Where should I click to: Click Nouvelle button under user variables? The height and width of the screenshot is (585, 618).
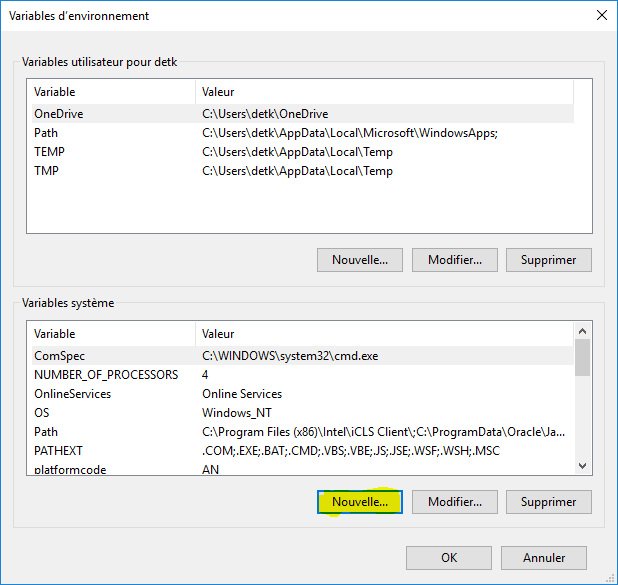click(x=360, y=260)
